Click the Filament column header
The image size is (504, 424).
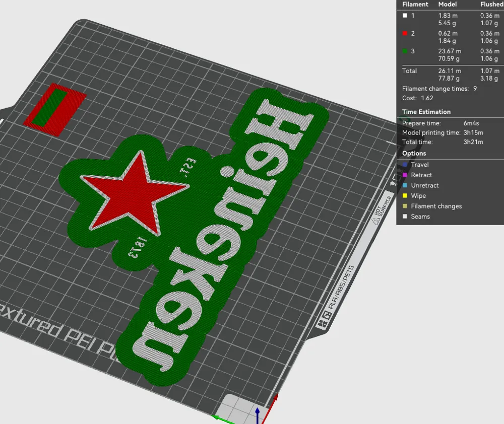pos(414,4)
